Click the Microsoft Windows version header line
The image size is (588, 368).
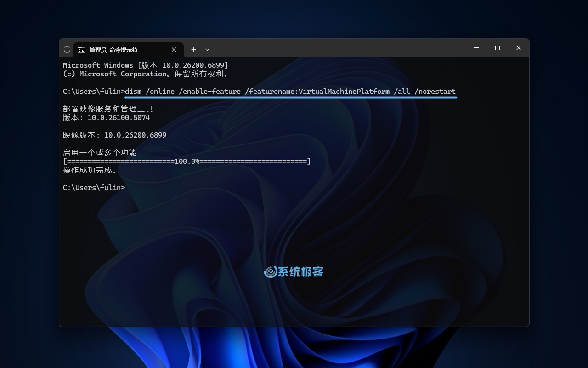(145, 65)
